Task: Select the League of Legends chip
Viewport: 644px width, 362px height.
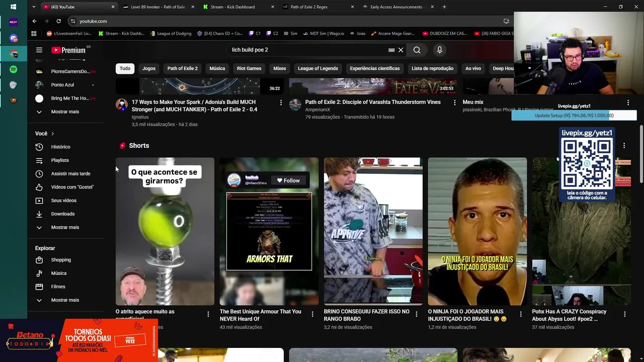Action: [x=317, y=68]
